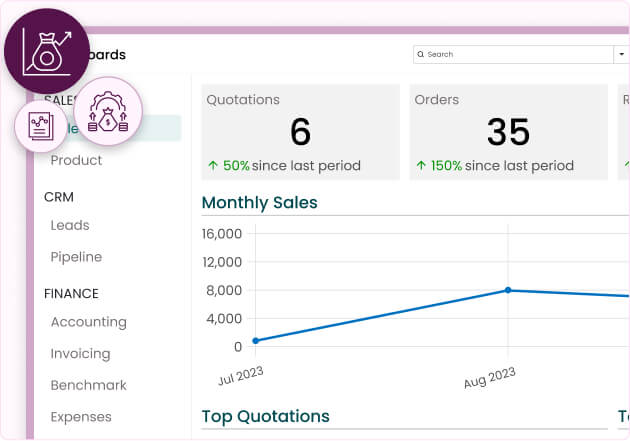The image size is (630, 441).
Task: Click the gear with coins icon
Action: [x=108, y=111]
